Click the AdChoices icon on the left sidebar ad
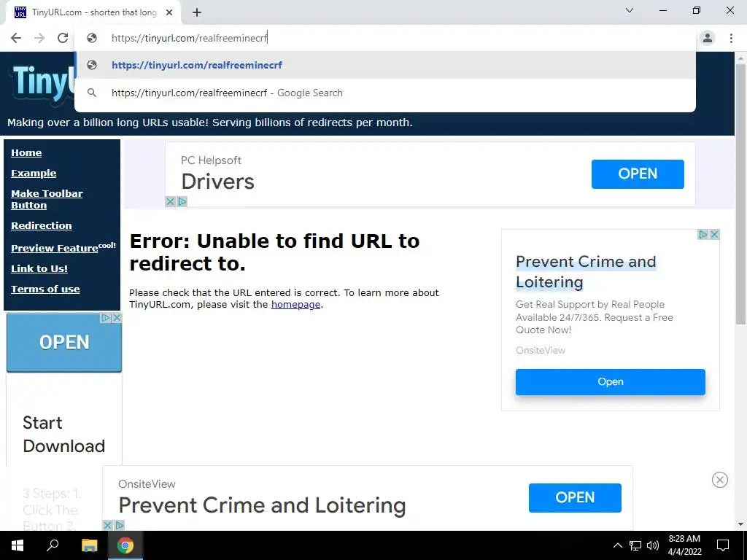Viewport: 747px width, 560px height. [107, 318]
